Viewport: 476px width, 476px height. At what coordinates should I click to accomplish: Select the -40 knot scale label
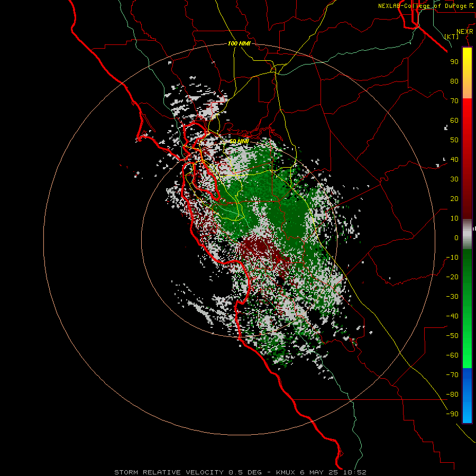pyautogui.click(x=452, y=316)
